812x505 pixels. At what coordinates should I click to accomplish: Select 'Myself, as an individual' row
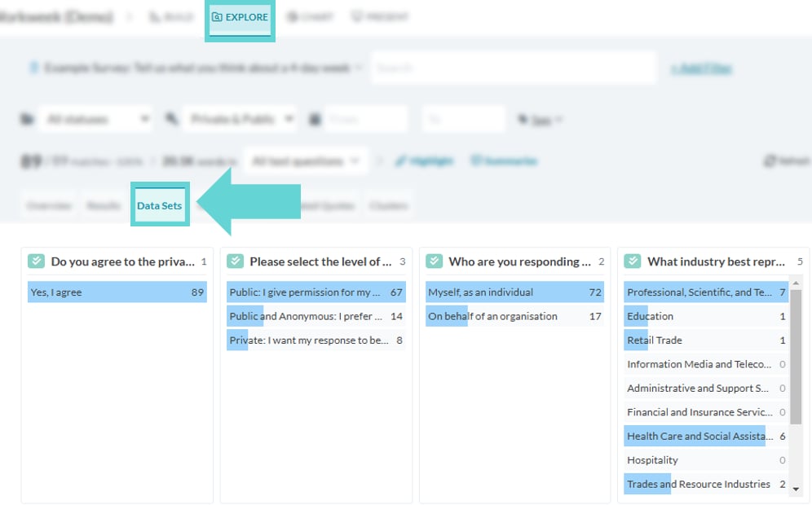coord(514,292)
